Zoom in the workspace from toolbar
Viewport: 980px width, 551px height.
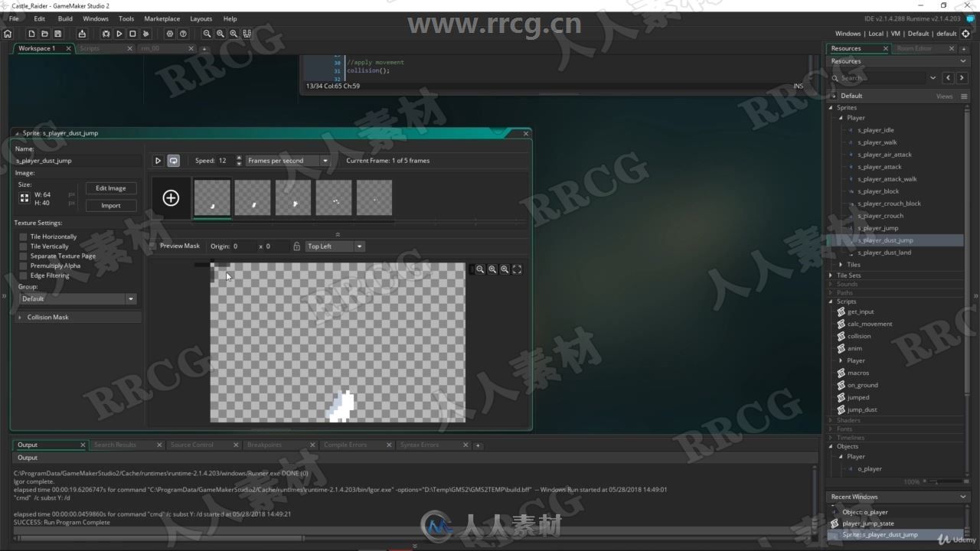(234, 34)
